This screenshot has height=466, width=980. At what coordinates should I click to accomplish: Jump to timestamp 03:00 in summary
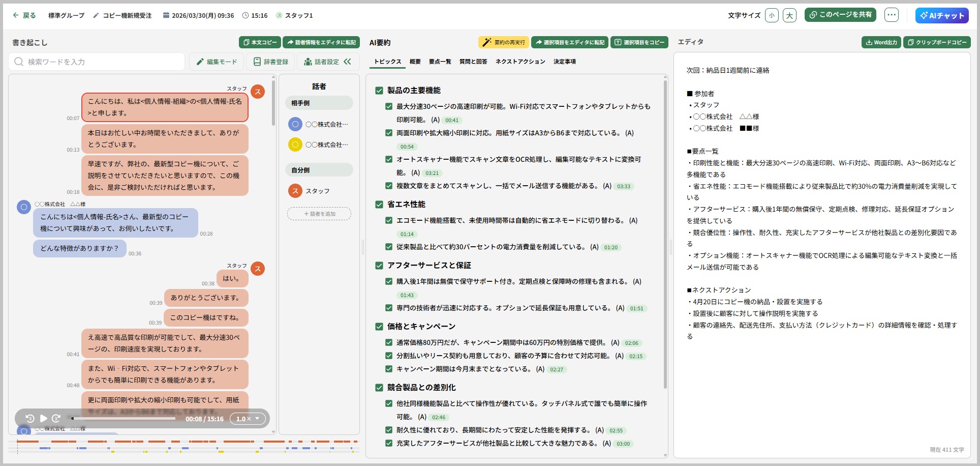click(x=623, y=444)
